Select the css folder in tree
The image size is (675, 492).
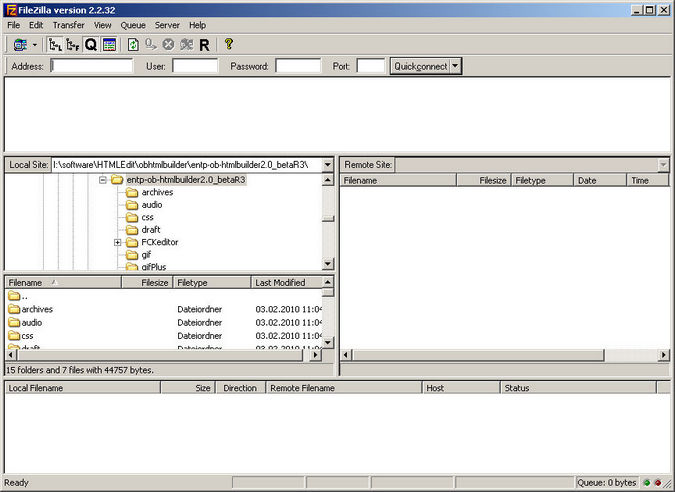click(x=147, y=217)
